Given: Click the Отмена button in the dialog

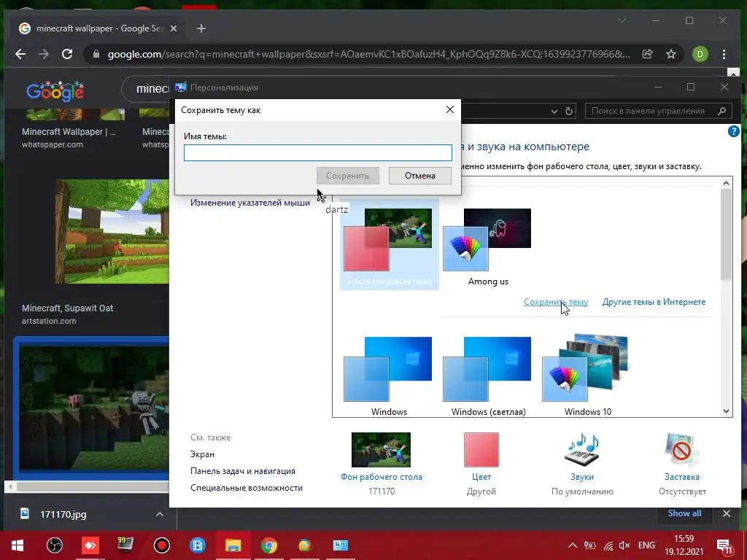Looking at the screenshot, I should point(419,176).
